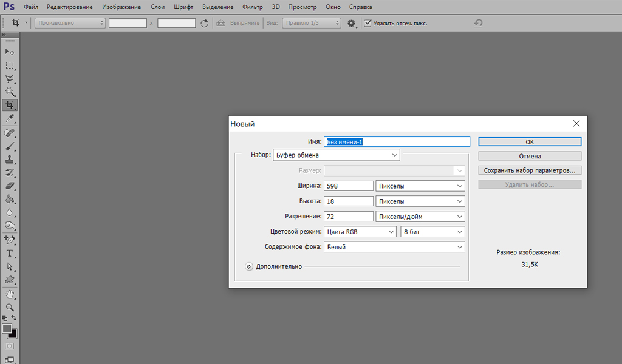This screenshot has height=364, width=622.
Task: Select the Eyedropper tool
Action: 10,118
